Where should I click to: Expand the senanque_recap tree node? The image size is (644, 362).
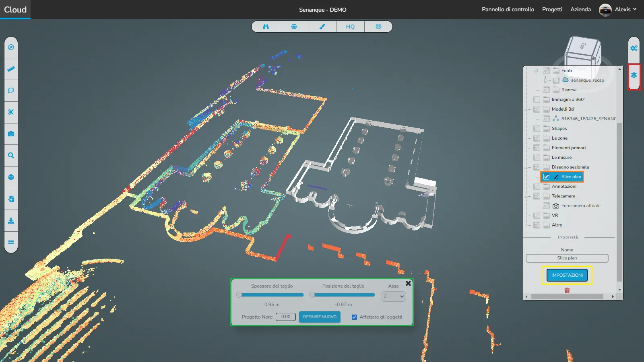pos(546,80)
